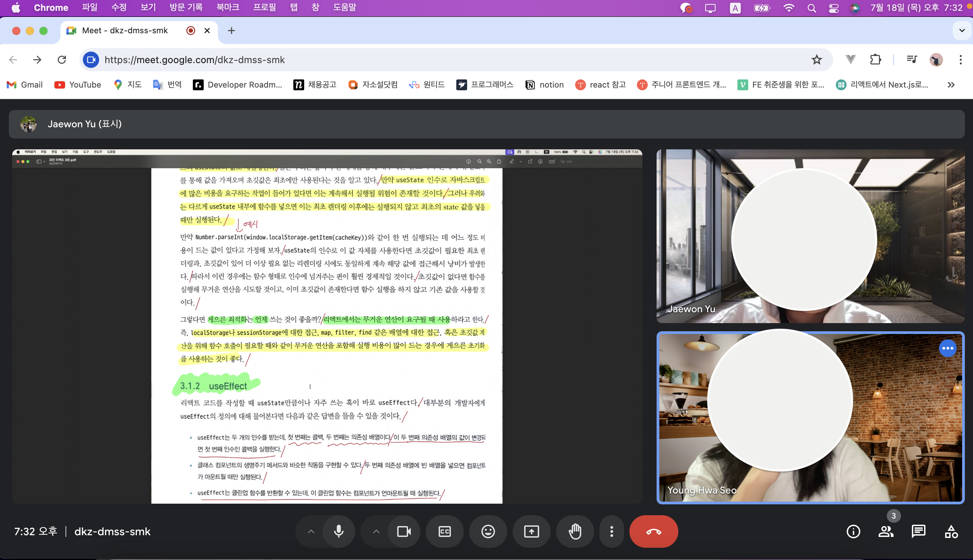Click the present screen icon

(531, 531)
